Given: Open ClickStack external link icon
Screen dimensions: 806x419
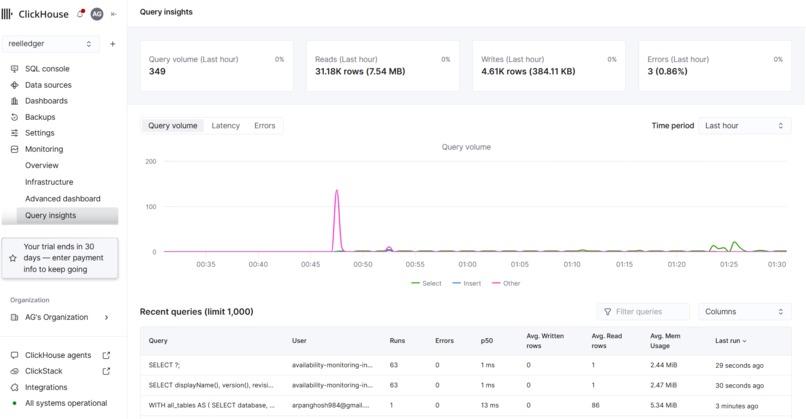Looking at the screenshot, I should [106, 371].
